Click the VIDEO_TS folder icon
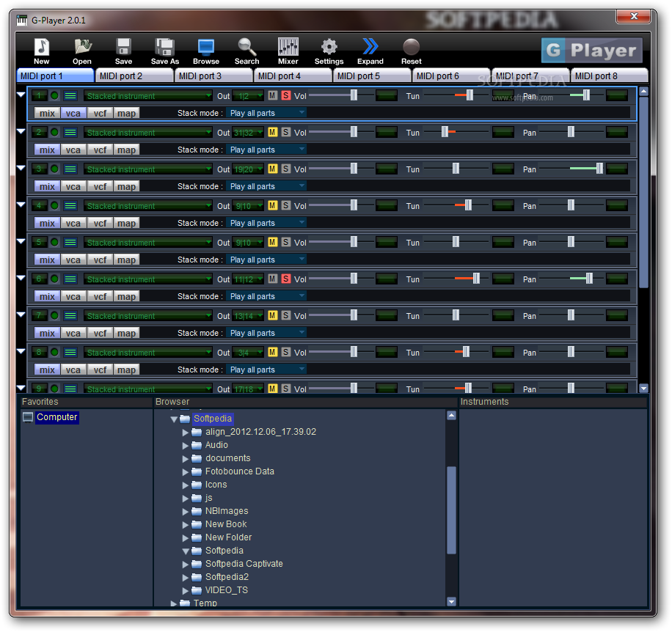672x632 pixels. [197, 590]
